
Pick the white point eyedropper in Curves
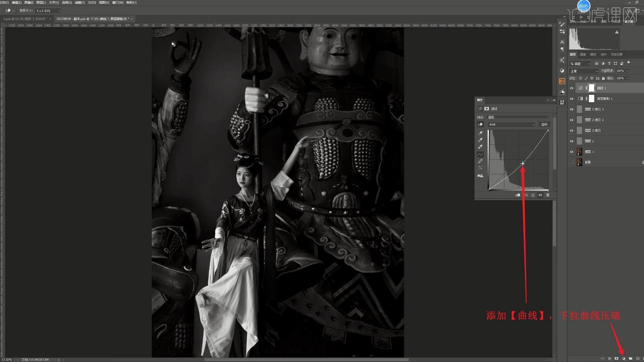click(x=480, y=147)
